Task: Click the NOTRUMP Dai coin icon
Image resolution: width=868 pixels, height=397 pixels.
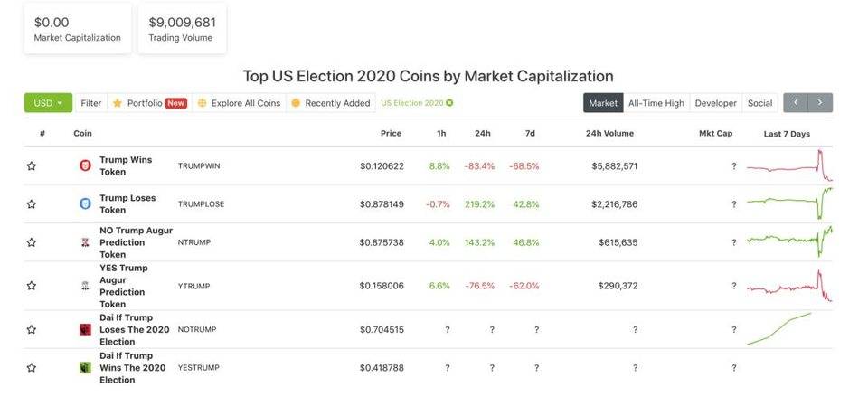Action: 85,330
